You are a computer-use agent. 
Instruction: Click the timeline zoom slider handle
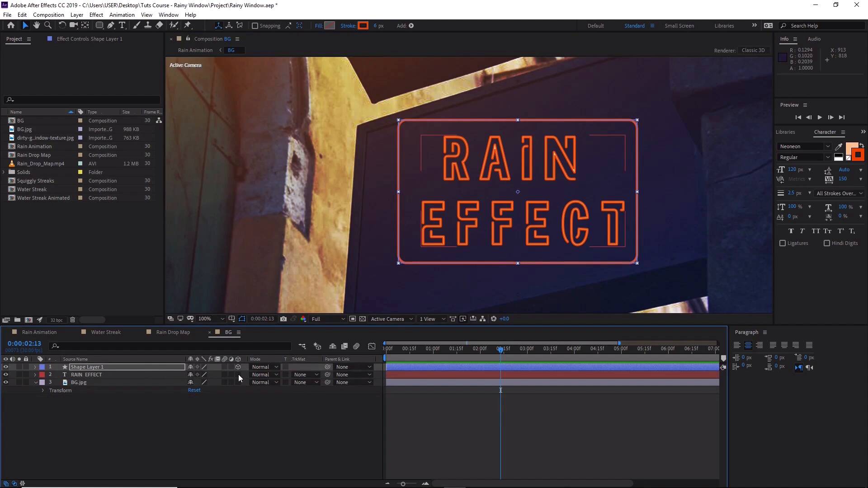403,484
